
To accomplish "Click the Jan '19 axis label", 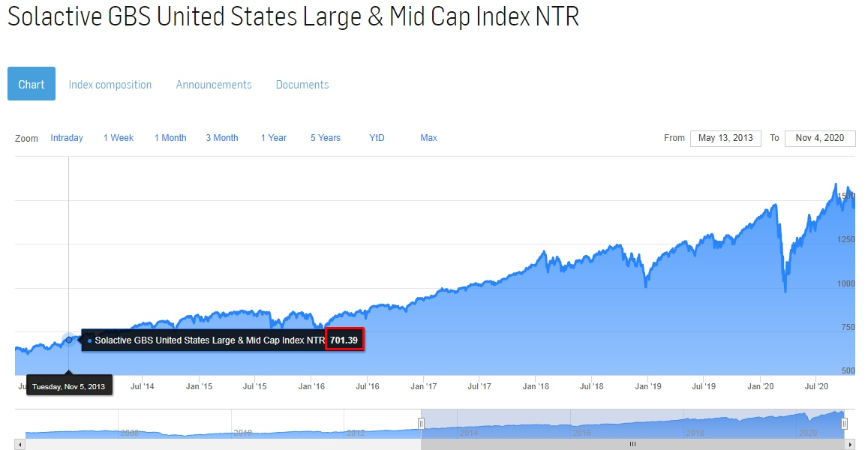I will (x=648, y=386).
